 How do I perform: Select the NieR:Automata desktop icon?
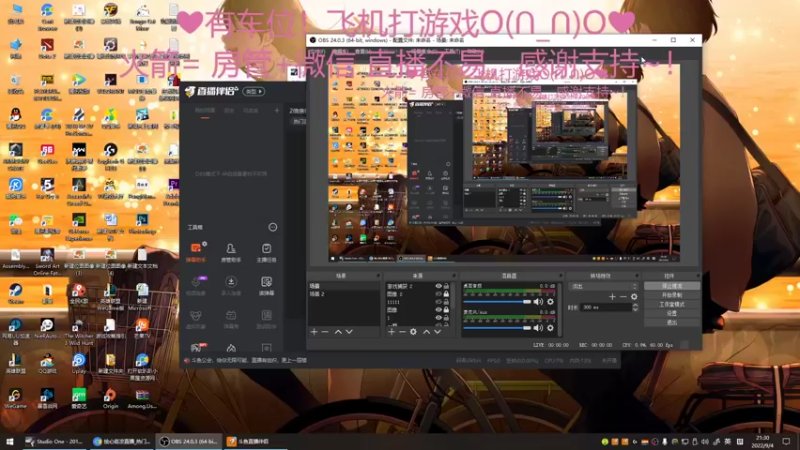(x=47, y=329)
